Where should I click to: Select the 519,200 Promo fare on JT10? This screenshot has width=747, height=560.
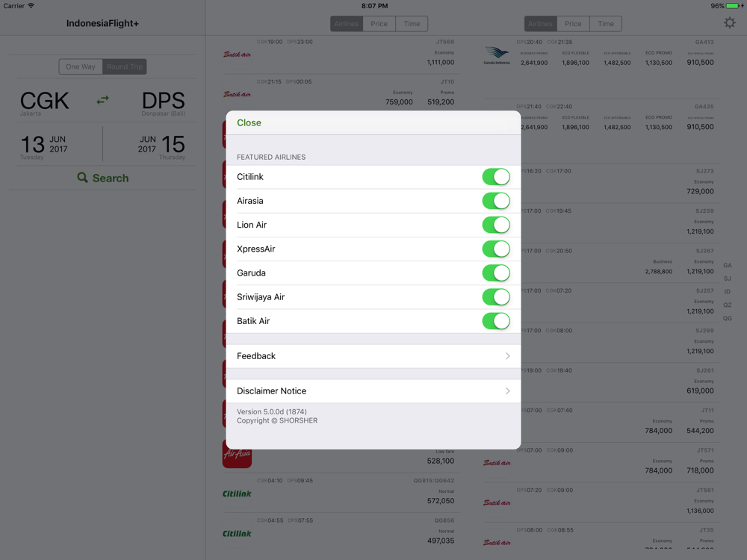click(441, 102)
